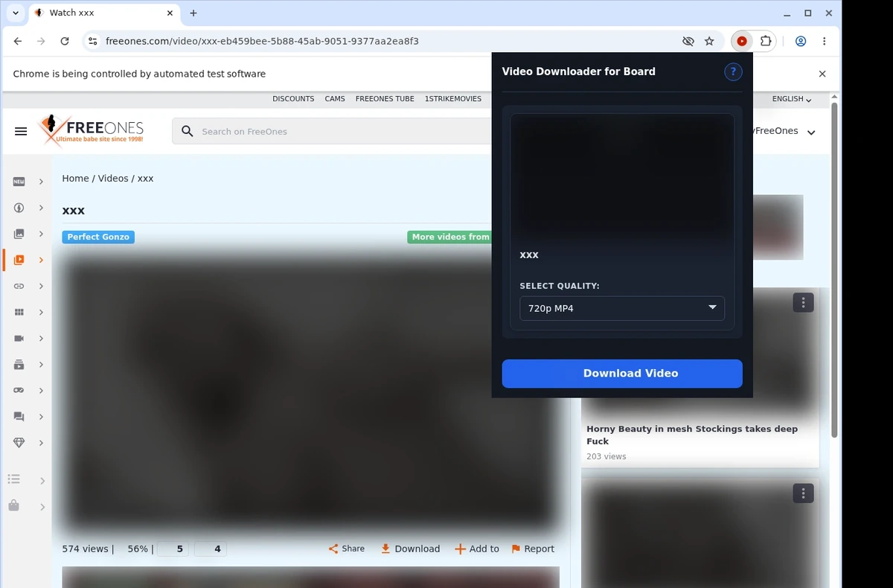Open the site hamburger menu
The width and height of the screenshot is (893, 588).
21,131
